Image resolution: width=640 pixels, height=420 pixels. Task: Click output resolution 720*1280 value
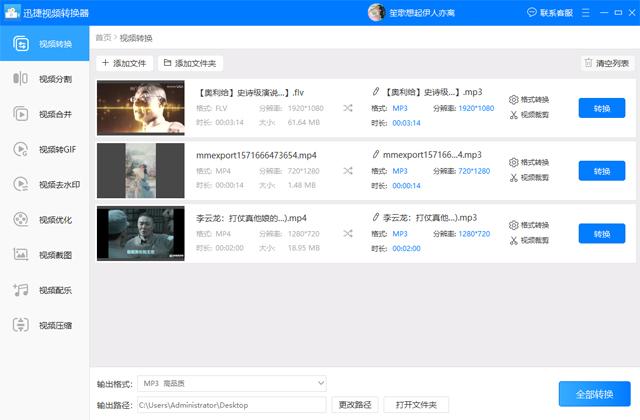(474, 171)
